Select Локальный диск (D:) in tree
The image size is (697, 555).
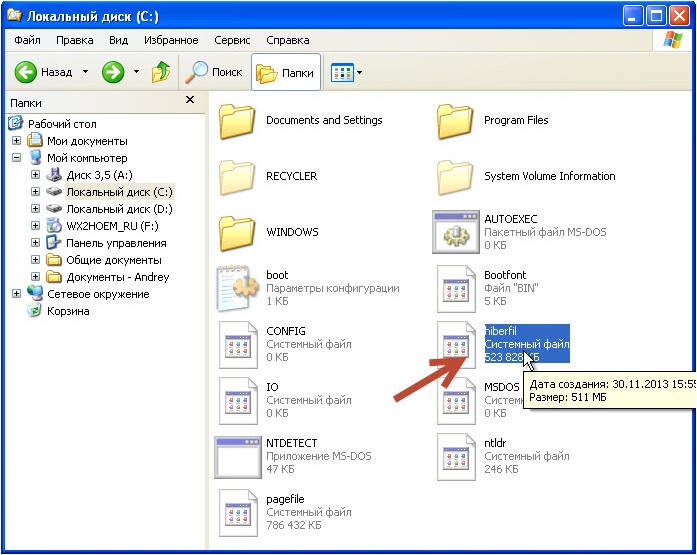pos(119,209)
